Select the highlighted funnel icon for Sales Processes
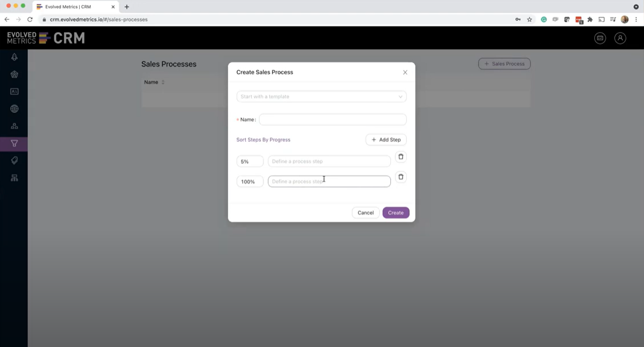The height and width of the screenshot is (347, 644). tap(14, 144)
